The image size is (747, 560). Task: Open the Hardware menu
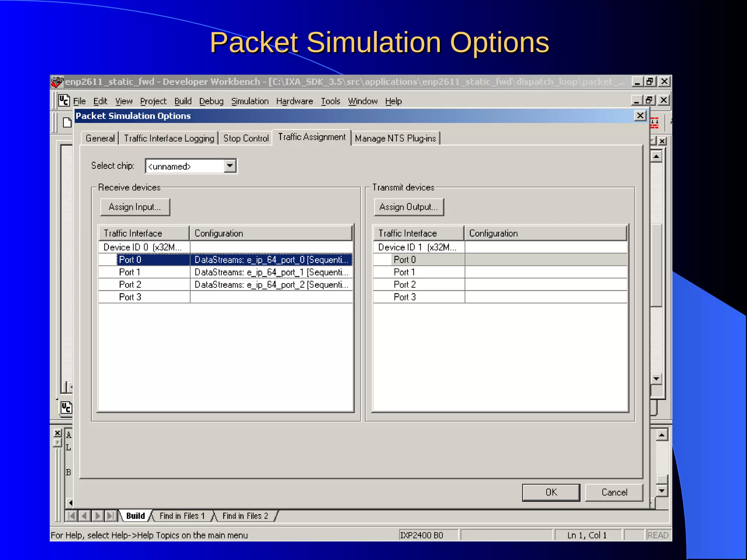pos(294,101)
